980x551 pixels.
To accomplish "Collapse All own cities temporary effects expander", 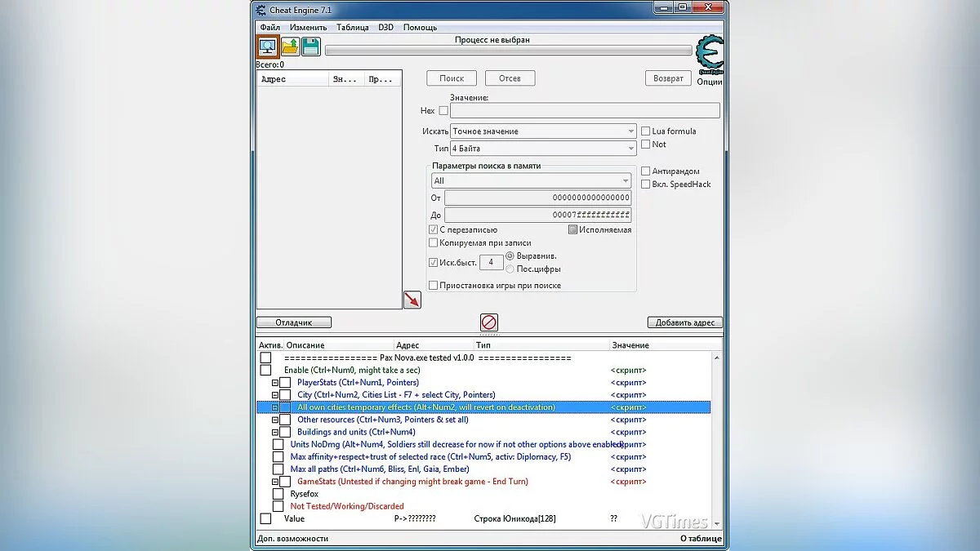I will click(x=275, y=407).
